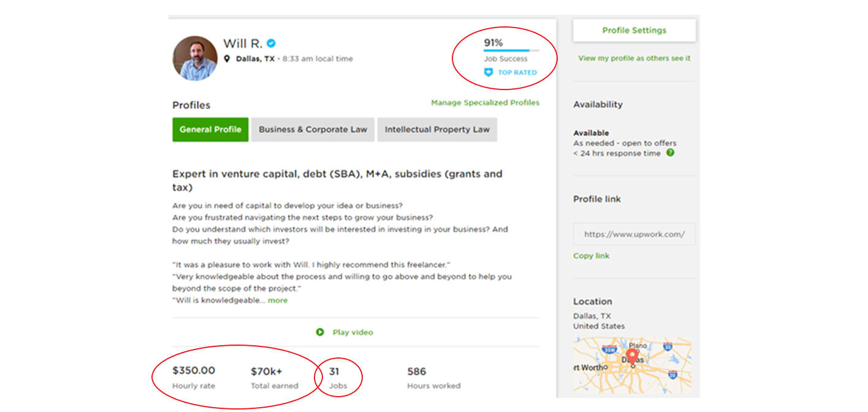Expand the overview with the more link

tap(278, 300)
